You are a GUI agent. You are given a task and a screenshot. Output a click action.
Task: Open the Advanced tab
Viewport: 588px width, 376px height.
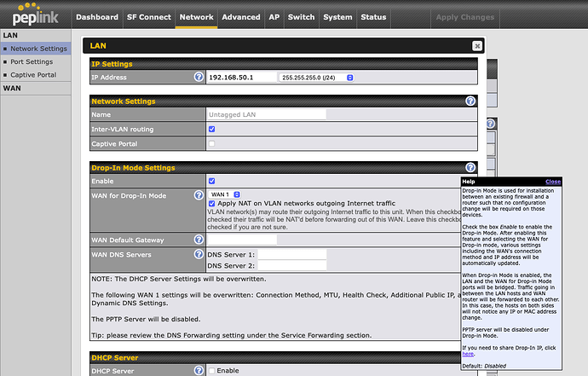(x=241, y=17)
